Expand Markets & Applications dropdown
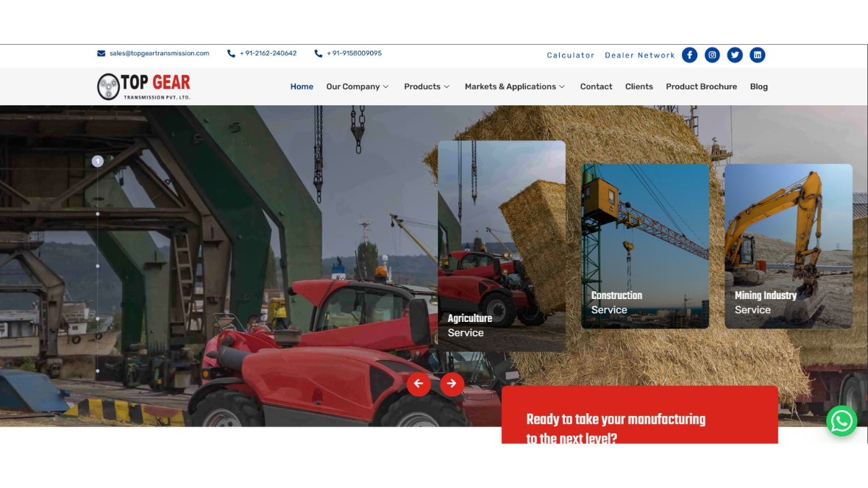This screenshot has width=868, height=488. pos(515,87)
